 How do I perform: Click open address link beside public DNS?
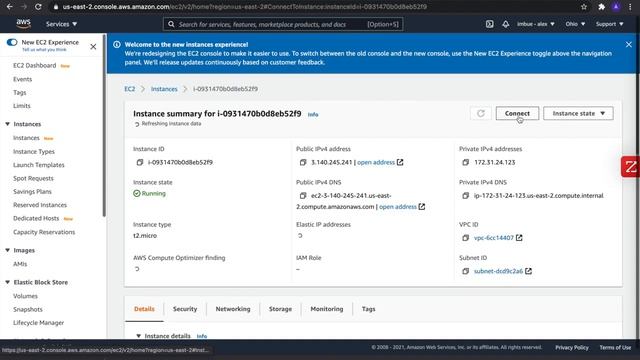pyautogui.click(x=398, y=207)
